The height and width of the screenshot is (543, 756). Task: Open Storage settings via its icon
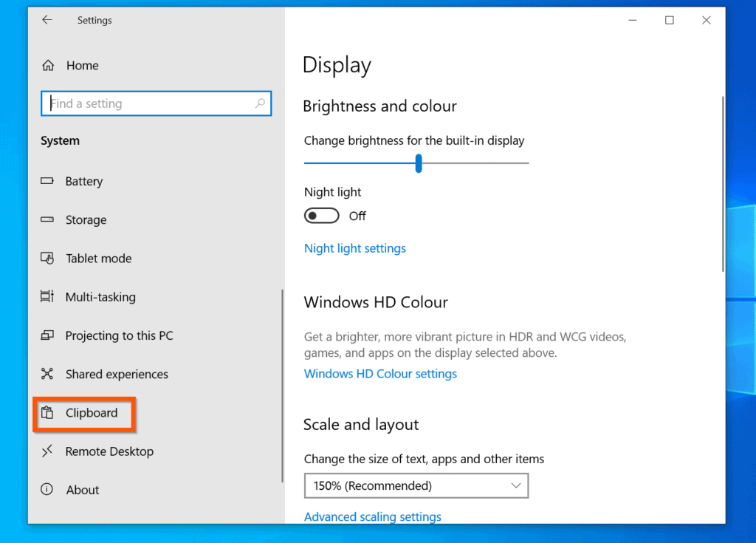point(47,219)
